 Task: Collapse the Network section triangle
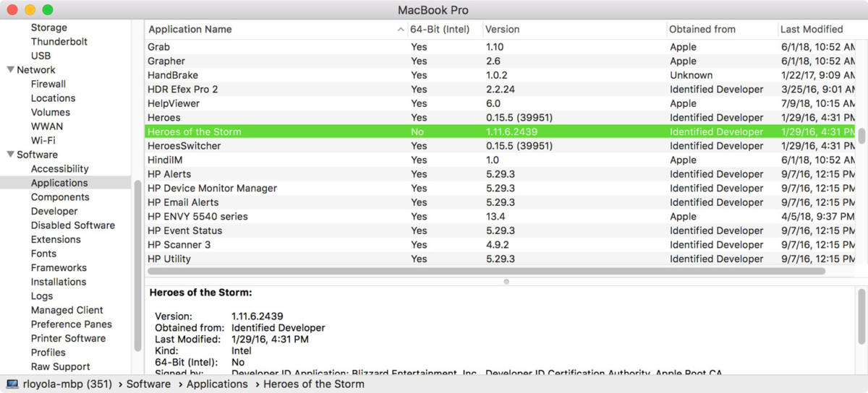point(10,70)
